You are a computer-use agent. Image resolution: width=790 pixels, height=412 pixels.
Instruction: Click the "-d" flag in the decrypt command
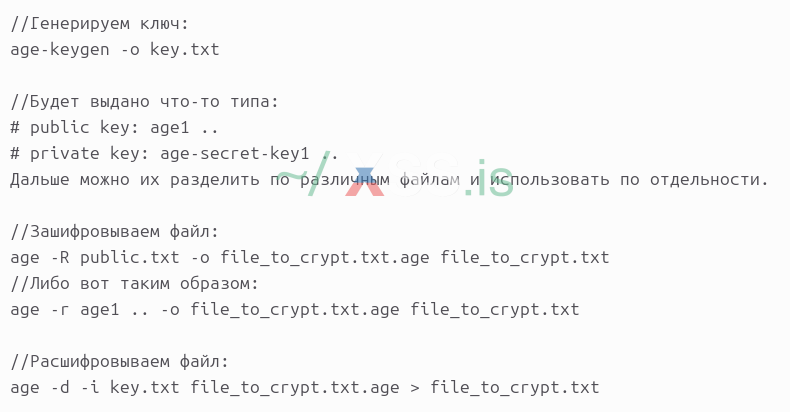[x=60, y=387]
